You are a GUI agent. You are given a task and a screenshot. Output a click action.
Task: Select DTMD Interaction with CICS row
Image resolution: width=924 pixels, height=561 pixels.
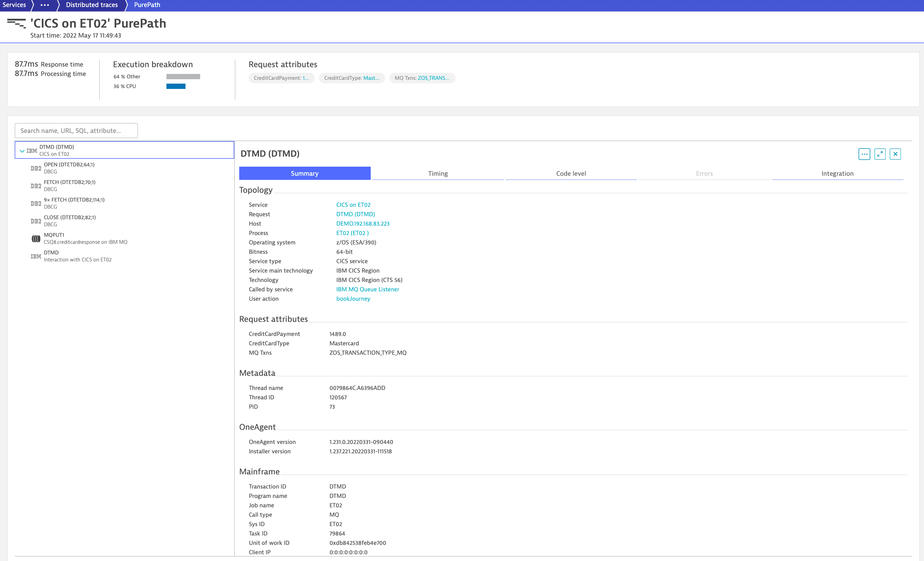pyautogui.click(x=124, y=256)
